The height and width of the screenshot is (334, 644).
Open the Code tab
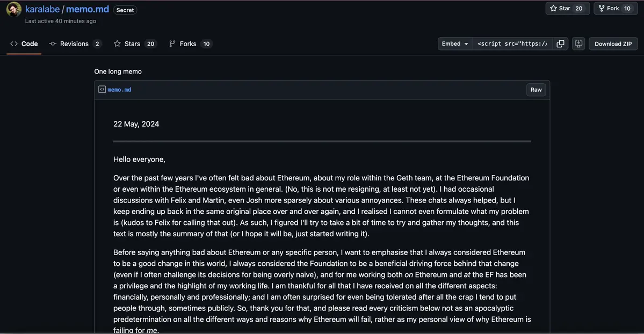(24, 44)
